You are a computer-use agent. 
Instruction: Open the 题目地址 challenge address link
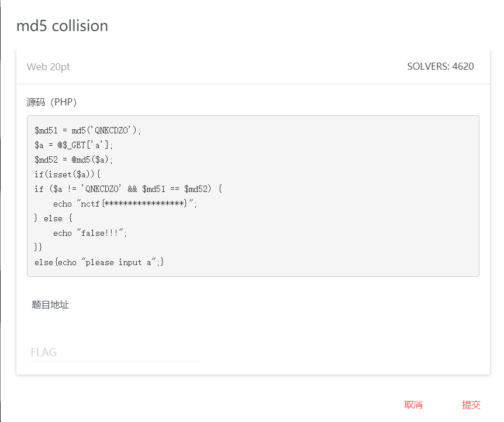pos(50,305)
